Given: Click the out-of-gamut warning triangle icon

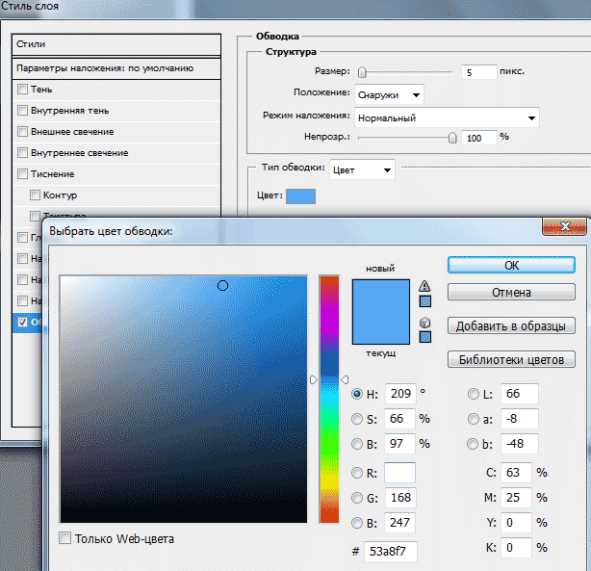Looking at the screenshot, I should click(x=424, y=286).
